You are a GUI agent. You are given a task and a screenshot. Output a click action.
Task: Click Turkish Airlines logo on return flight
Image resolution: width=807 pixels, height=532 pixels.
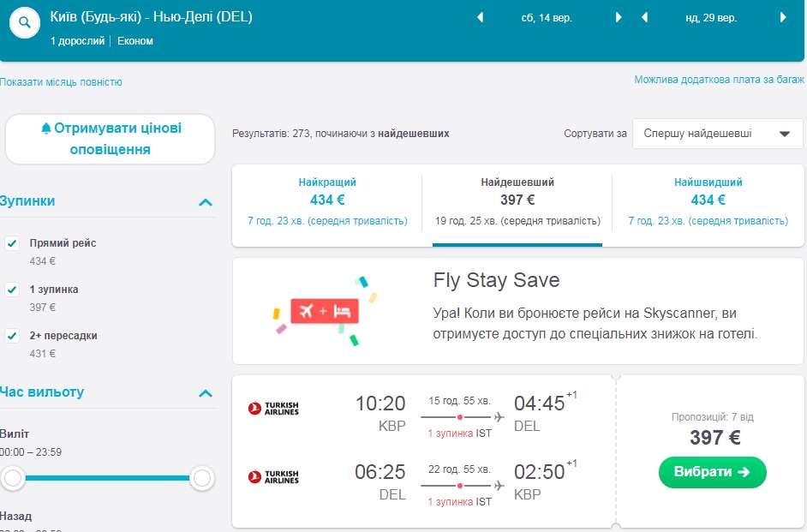[273, 477]
